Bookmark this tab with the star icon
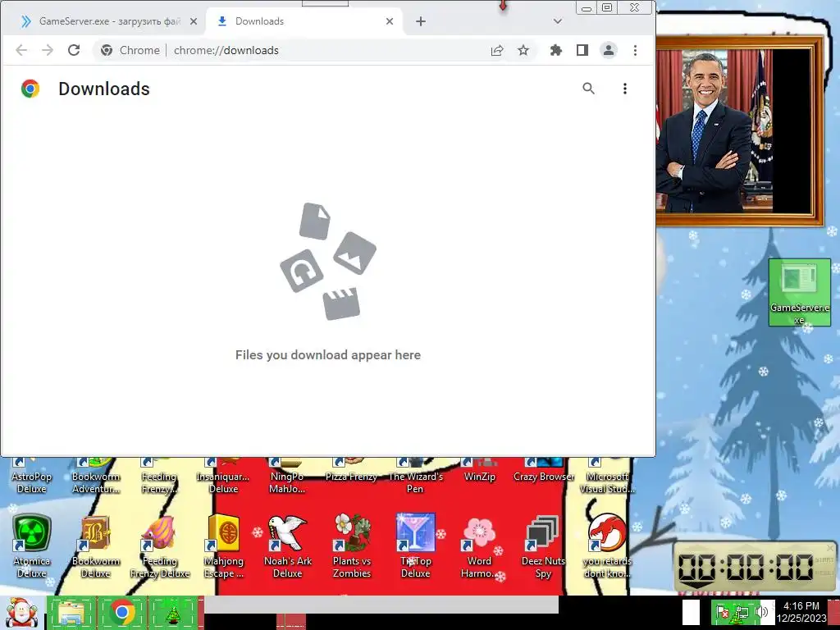 tap(523, 50)
